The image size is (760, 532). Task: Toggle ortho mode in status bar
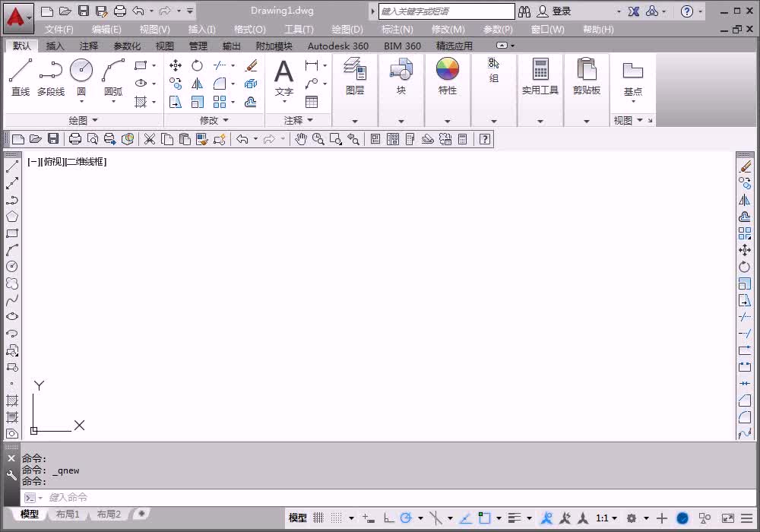click(388, 518)
